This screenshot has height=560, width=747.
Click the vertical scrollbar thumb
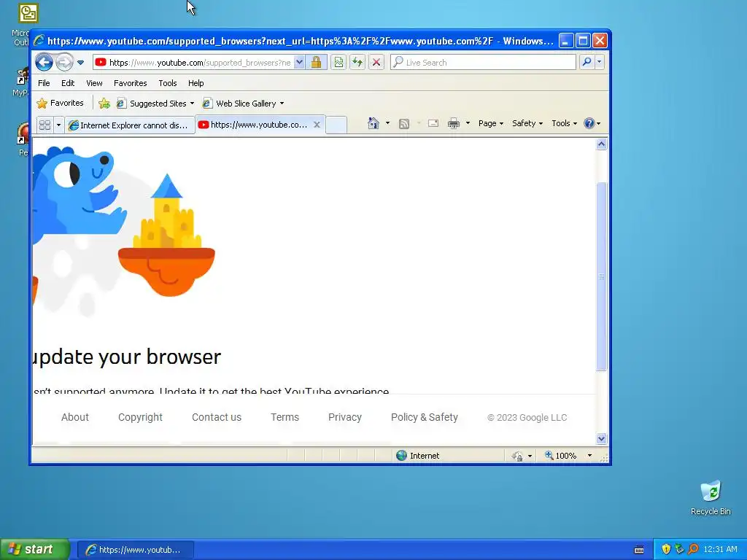tap(601, 276)
